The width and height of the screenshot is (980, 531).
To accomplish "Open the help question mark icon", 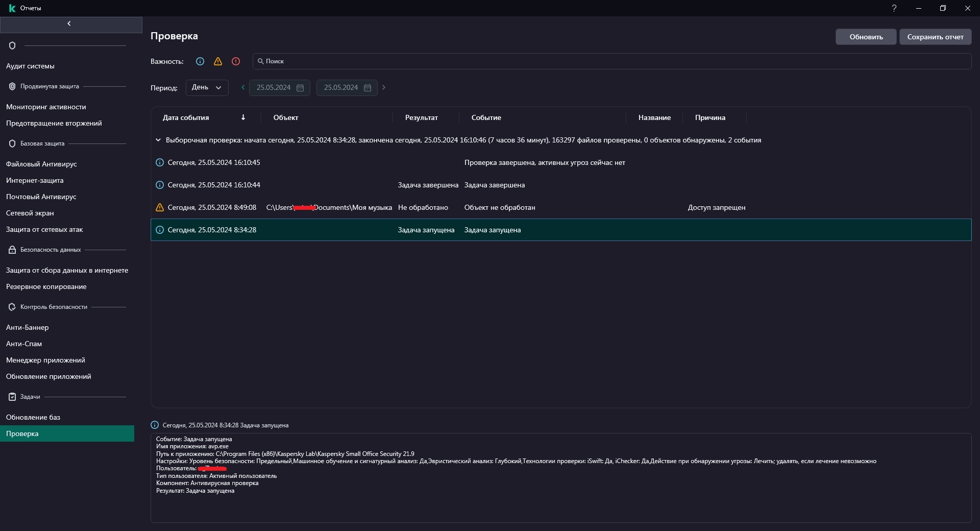I will coord(894,8).
